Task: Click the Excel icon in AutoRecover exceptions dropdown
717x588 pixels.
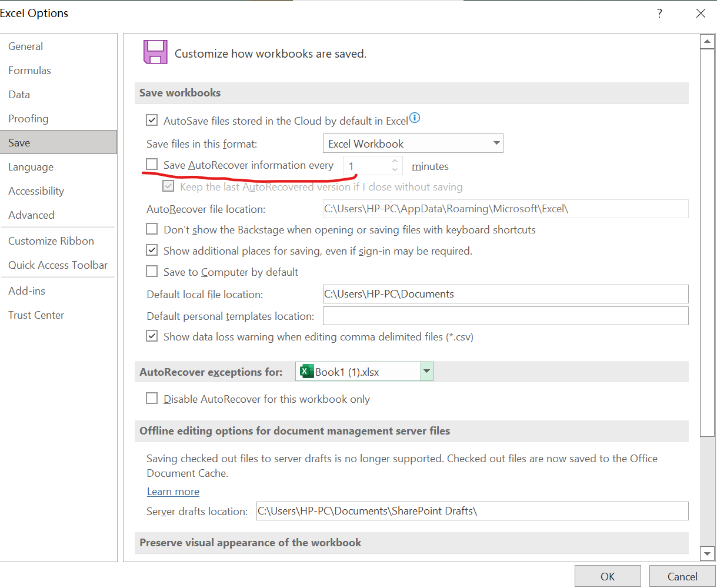Action: tap(306, 372)
